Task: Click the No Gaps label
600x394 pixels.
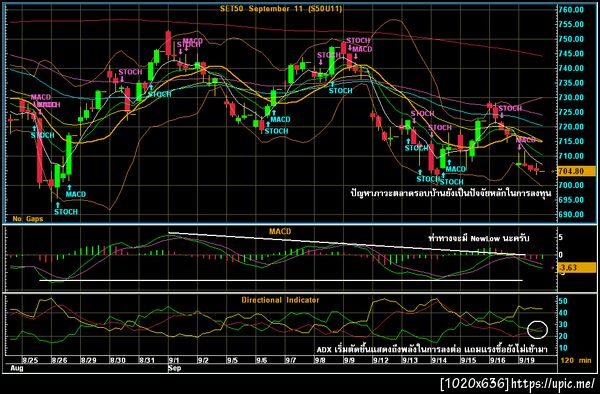Action: click(28, 219)
